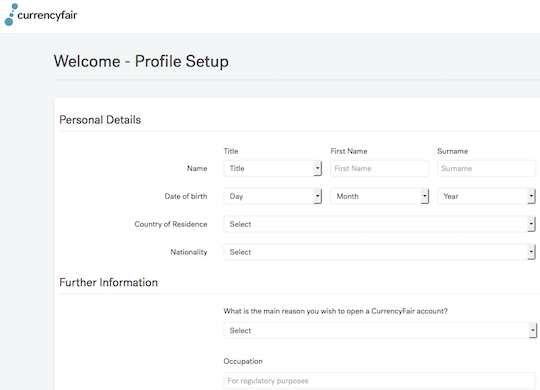The height and width of the screenshot is (390, 540).
Task: Click the 'Date of birth' label
Action: coord(186,196)
